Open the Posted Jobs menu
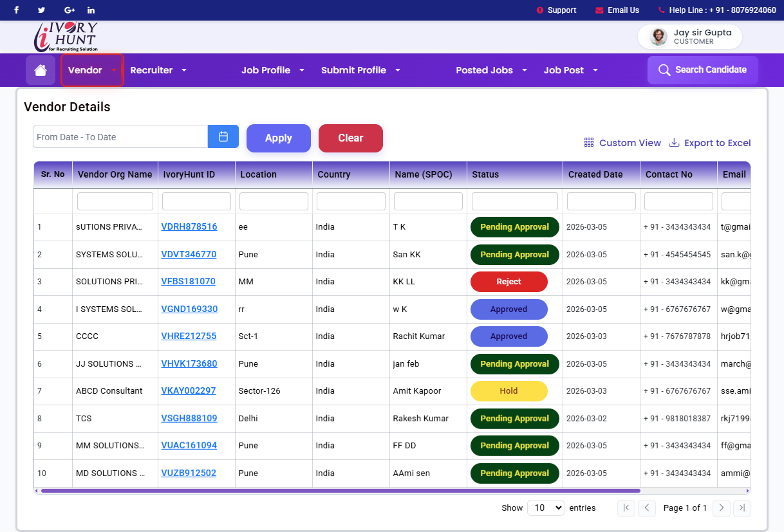This screenshot has width=784, height=532. pos(491,70)
